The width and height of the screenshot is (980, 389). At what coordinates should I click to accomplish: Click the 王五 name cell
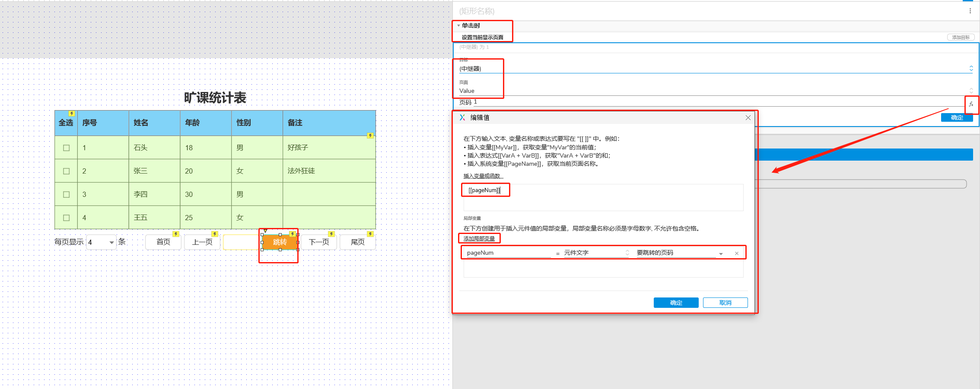pos(154,218)
